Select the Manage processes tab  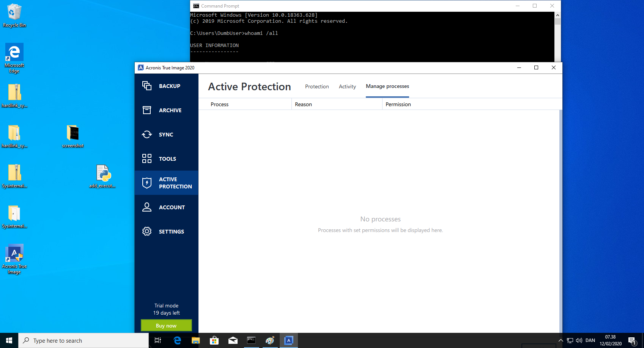387,86
